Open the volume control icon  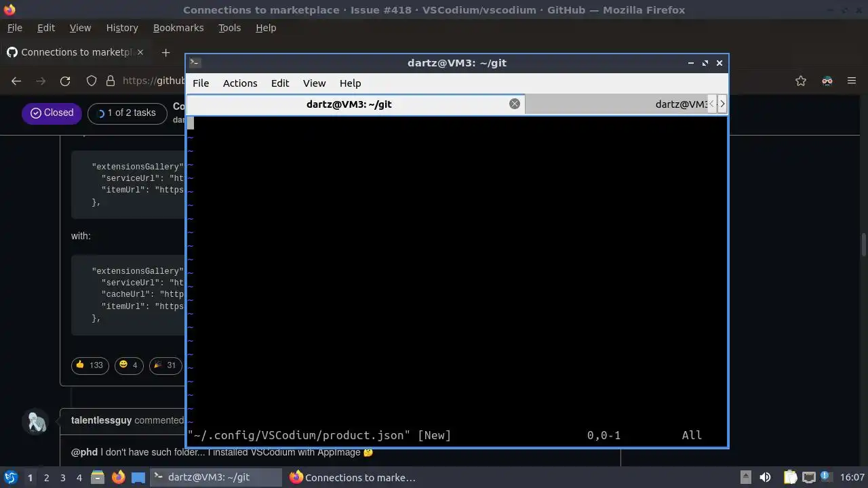pos(765,477)
